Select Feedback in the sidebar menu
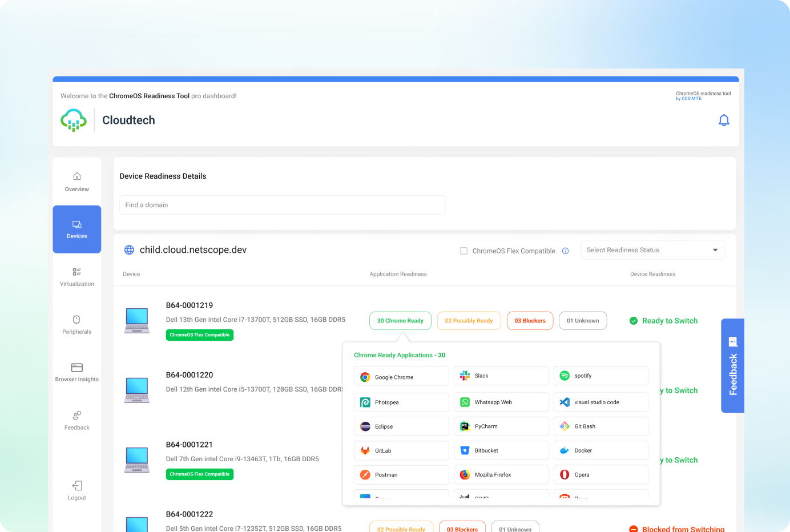The width and height of the screenshot is (790, 532). (x=76, y=421)
